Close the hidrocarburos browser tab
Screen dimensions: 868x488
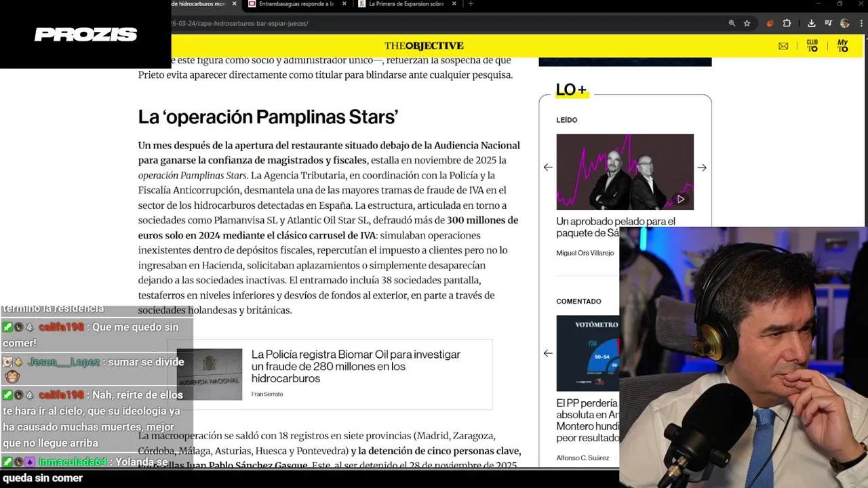coord(235,4)
